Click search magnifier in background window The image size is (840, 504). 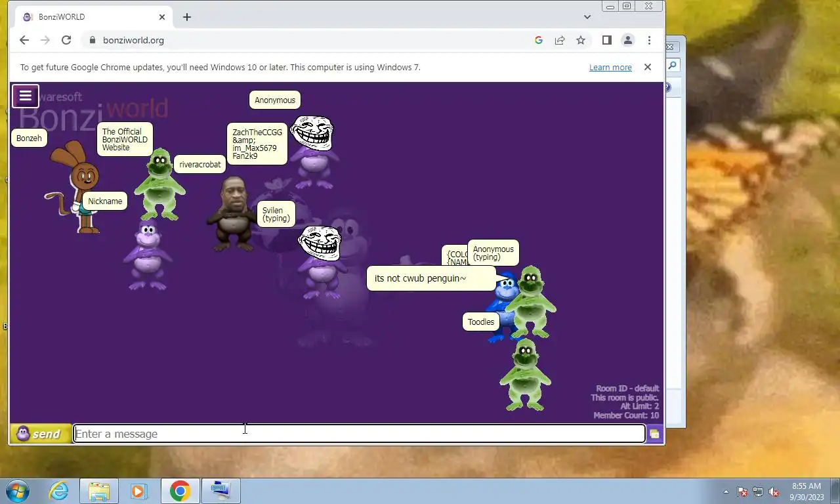pos(673,65)
